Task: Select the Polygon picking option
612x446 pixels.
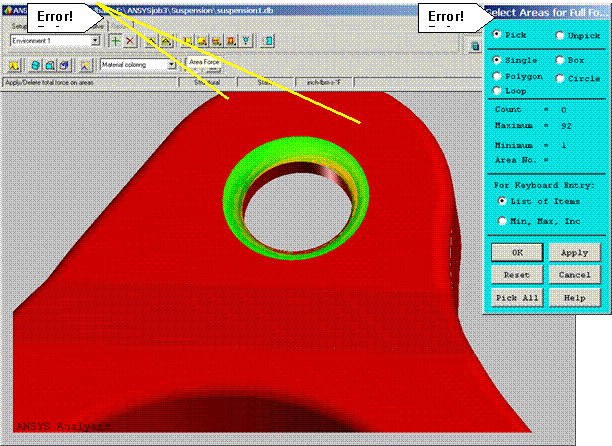Action: point(498,75)
